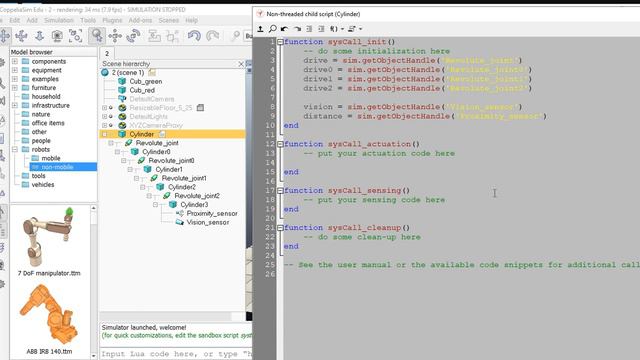
Task: Select Cub_green in Scene hierarchy
Action: coord(146,82)
